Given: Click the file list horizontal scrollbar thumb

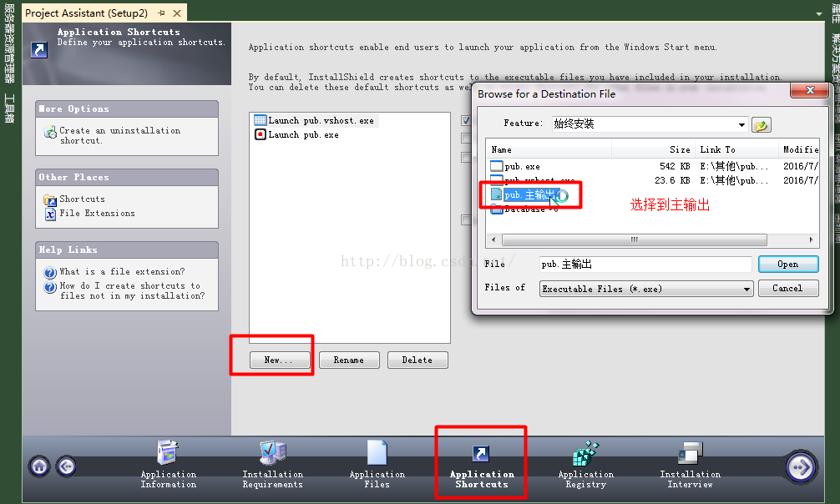Looking at the screenshot, I should click(634, 239).
